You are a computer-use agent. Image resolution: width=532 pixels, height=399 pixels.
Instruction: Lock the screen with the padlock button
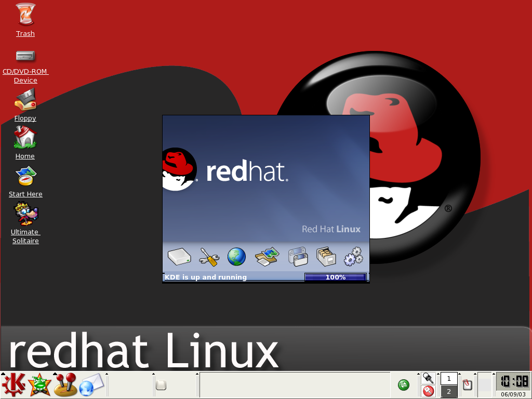428,378
